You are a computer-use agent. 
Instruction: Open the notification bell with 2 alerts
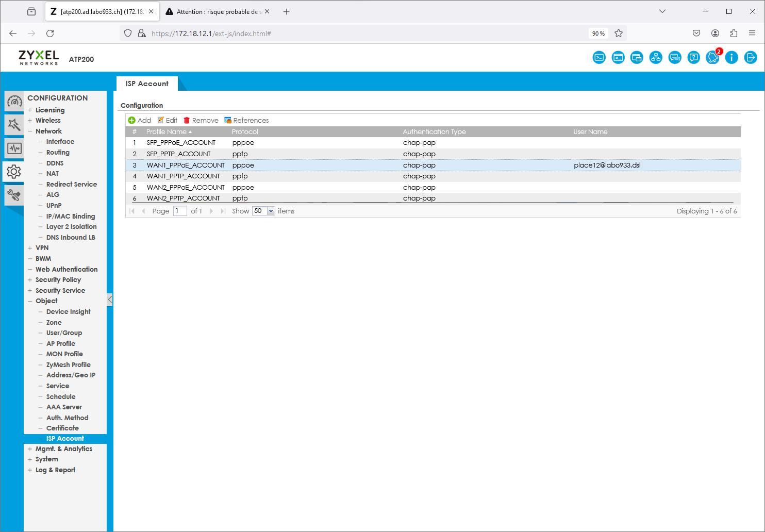coord(713,57)
